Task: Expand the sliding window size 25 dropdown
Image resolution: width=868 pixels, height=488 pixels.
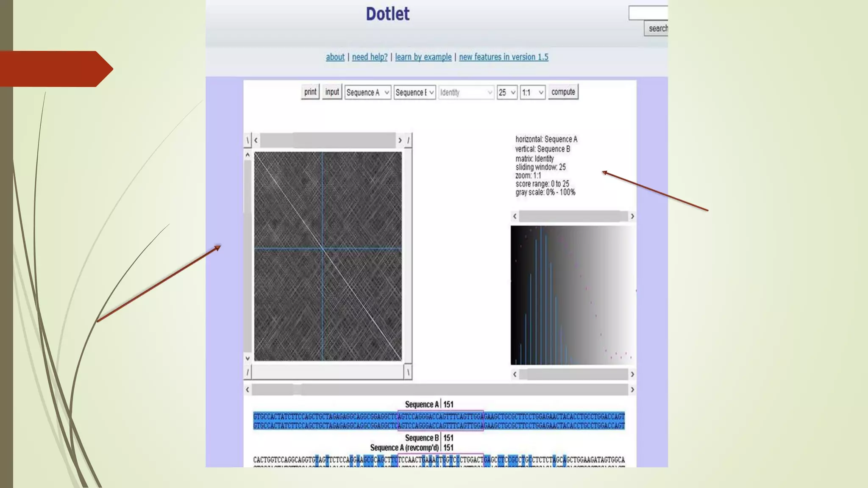Action: click(x=507, y=92)
